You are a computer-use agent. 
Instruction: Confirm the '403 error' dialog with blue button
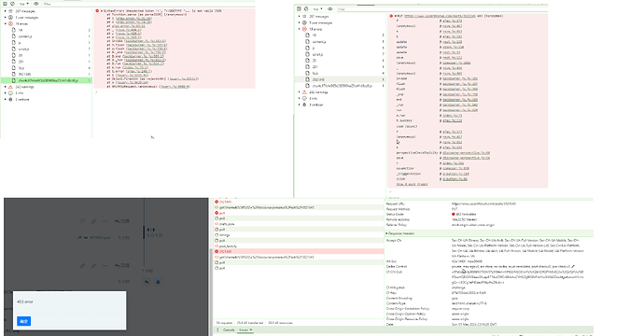23,321
